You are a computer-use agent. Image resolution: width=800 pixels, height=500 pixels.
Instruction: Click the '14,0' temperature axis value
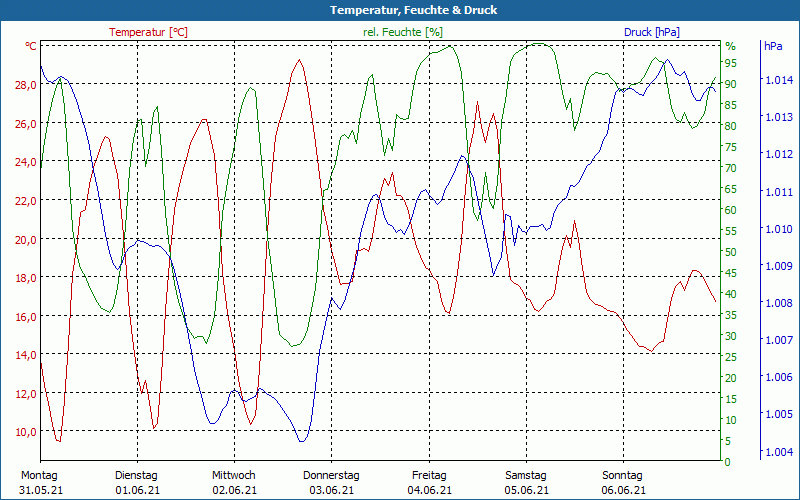(26, 355)
